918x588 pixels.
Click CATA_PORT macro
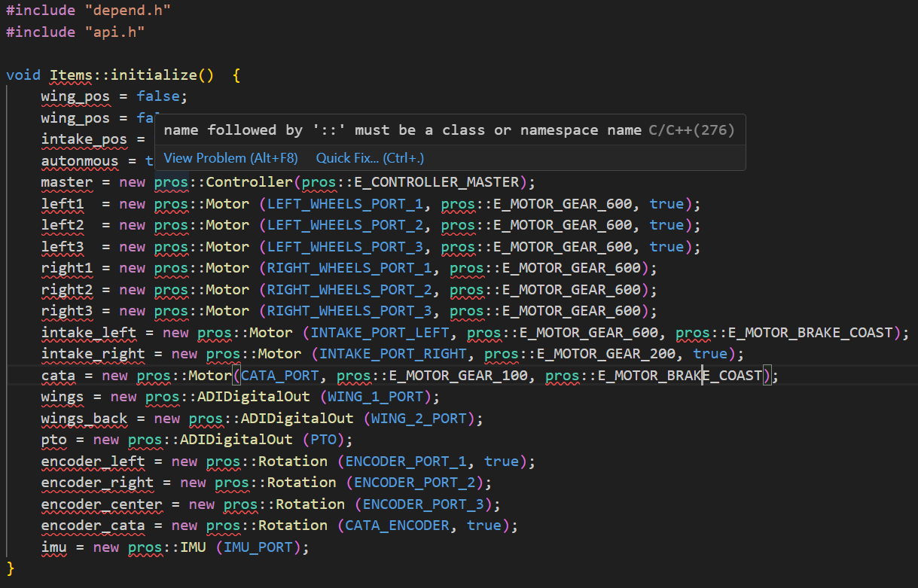point(280,375)
